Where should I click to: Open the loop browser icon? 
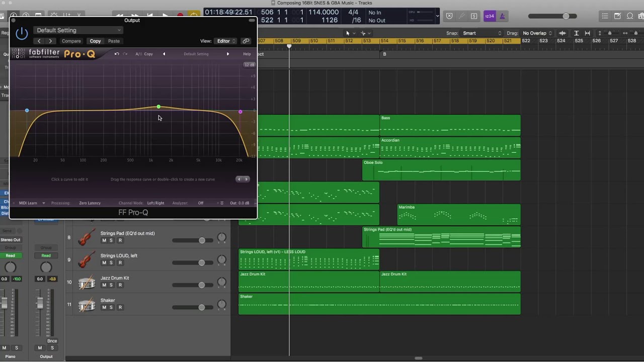click(630, 16)
